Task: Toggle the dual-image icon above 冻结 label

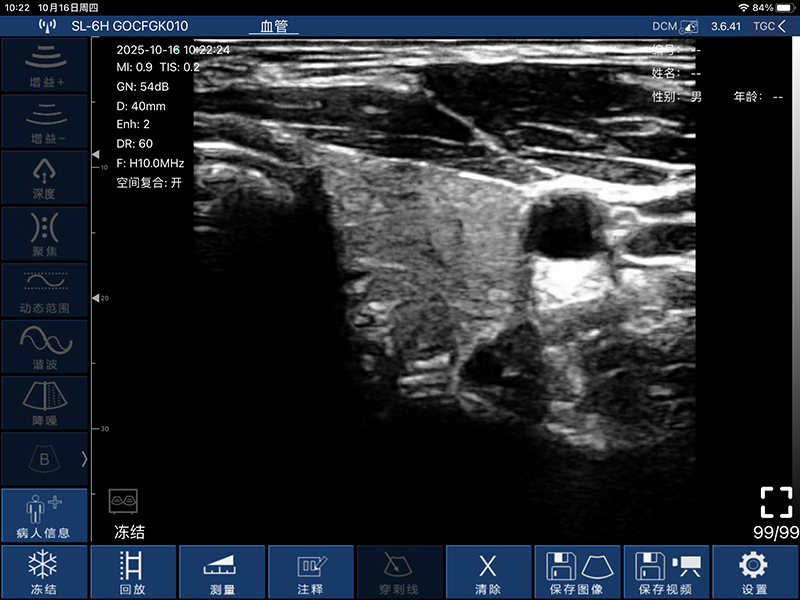Action: click(x=123, y=501)
